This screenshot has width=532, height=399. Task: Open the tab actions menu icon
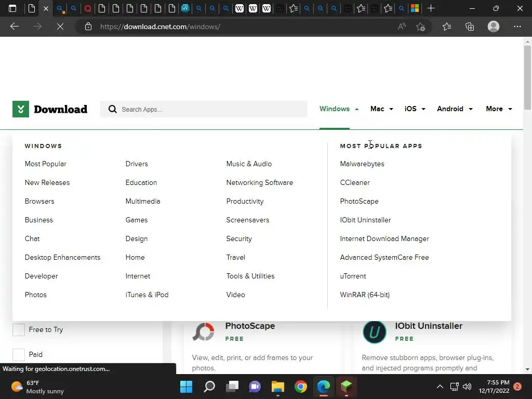12,8
